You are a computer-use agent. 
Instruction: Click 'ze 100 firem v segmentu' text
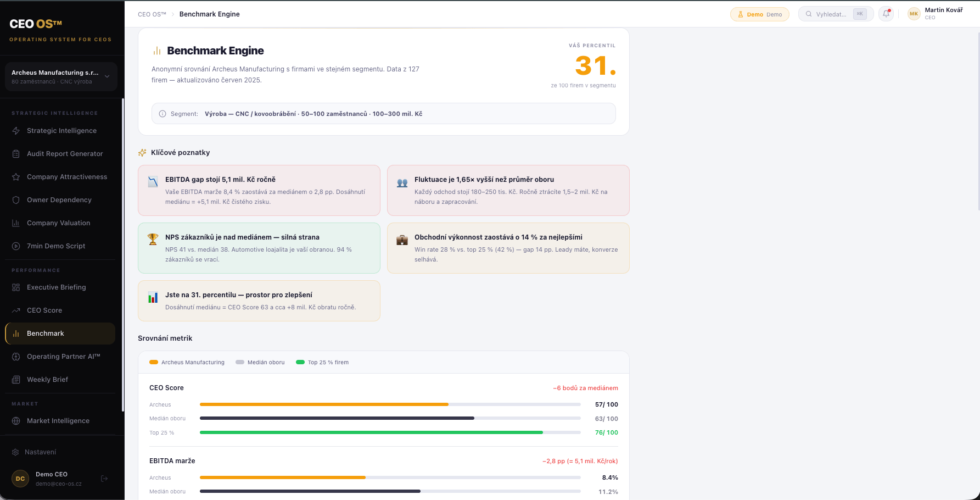[584, 85]
